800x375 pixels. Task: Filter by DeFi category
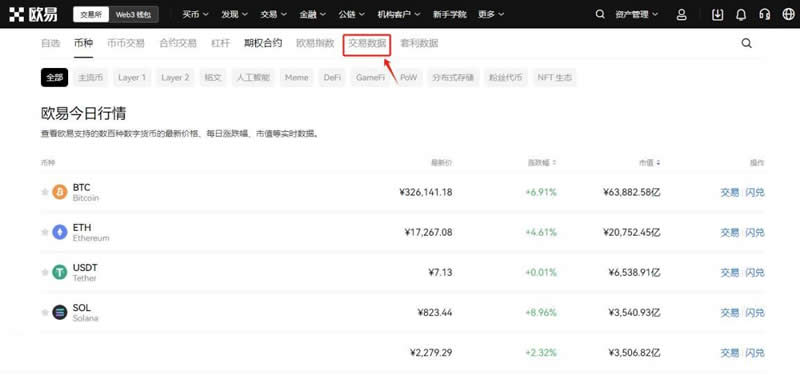pos(332,78)
